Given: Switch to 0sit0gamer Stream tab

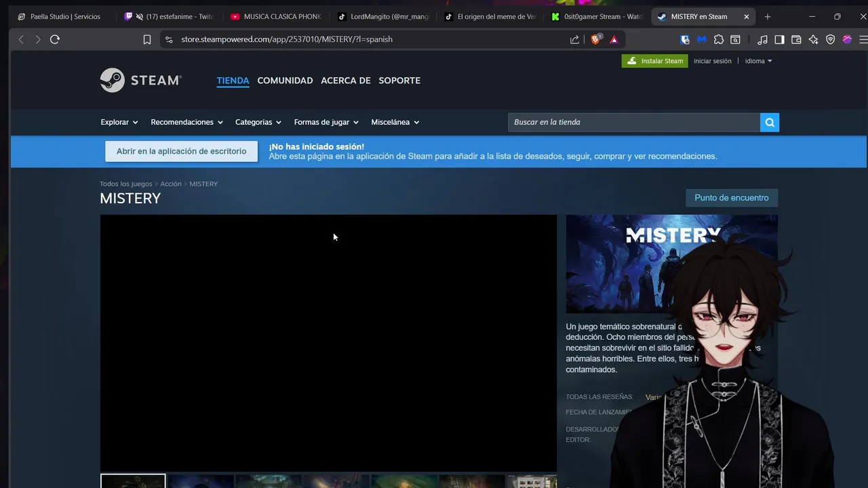Looking at the screenshot, I should coord(596,16).
